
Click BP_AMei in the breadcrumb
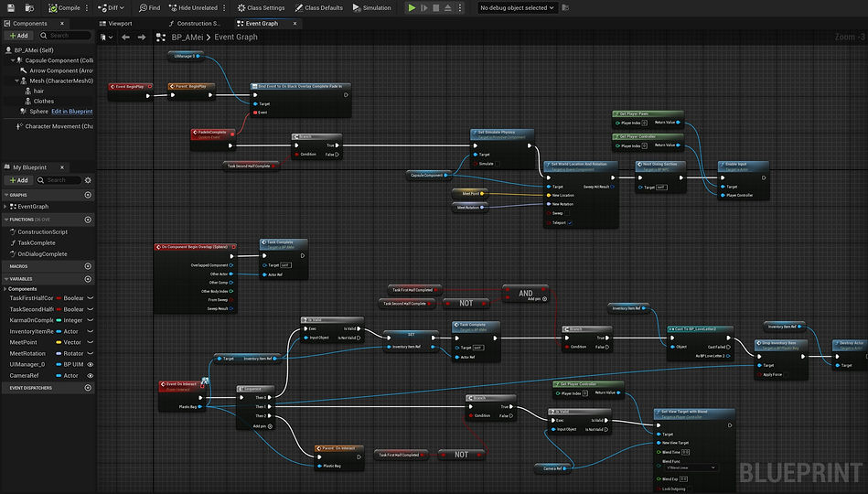[x=188, y=38]
